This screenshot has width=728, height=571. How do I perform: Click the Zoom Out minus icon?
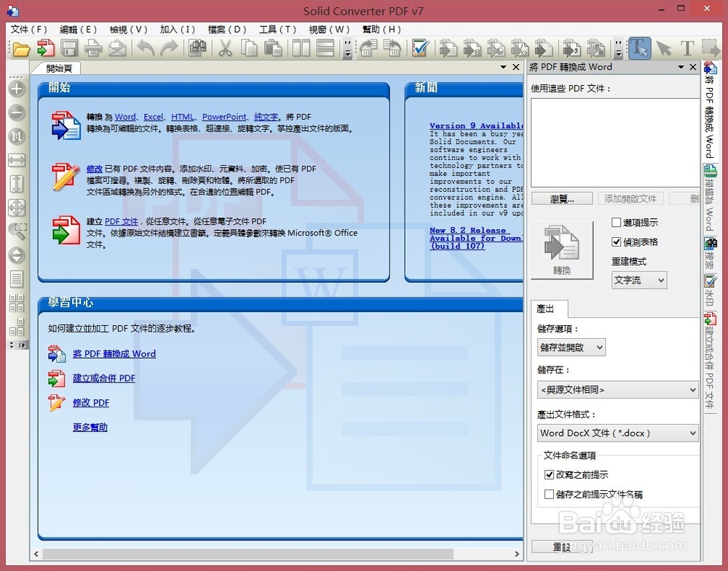(x=17, y=112)
